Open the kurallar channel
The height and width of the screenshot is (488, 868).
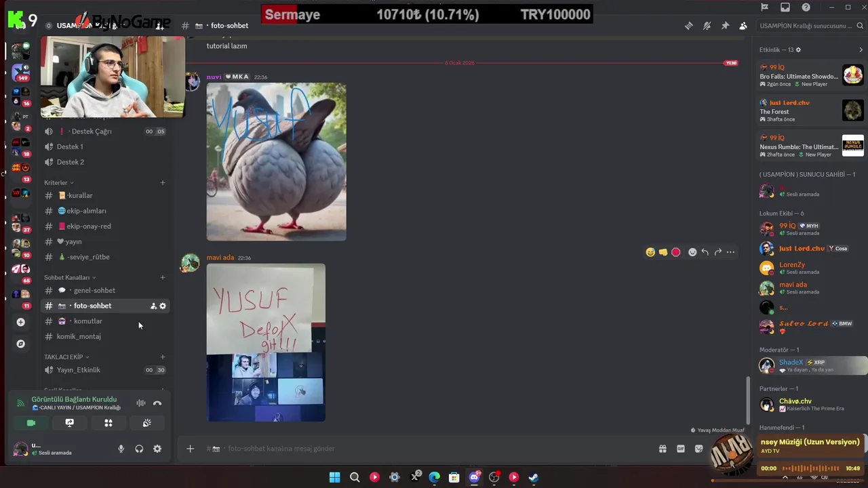[104, 195]
